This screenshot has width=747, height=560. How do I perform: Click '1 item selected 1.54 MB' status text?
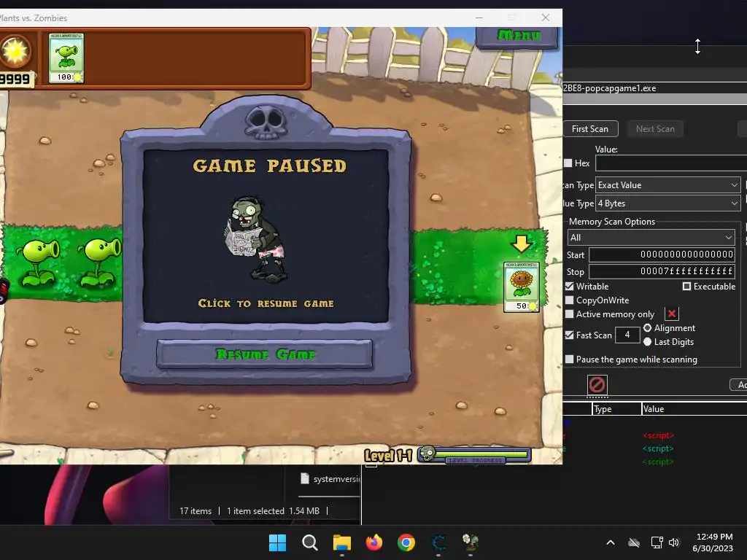pyautogui.click(x=273, y=511)
